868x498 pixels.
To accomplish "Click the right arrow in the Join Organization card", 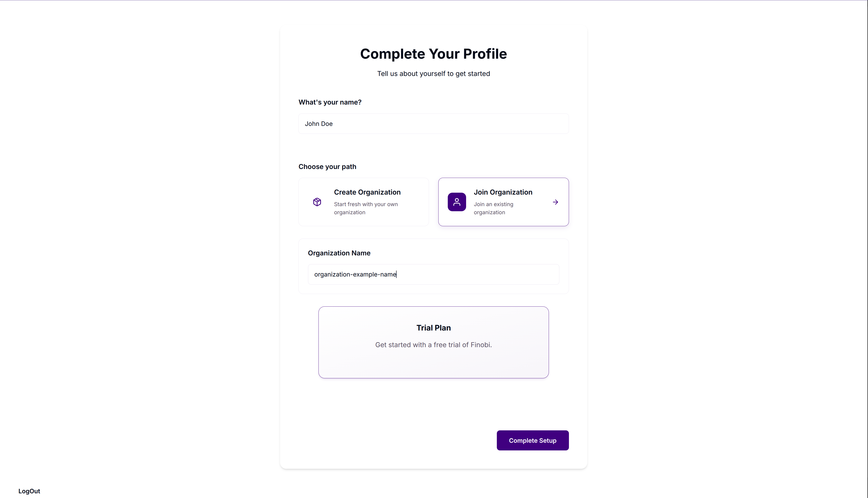I will coord(555,202).
